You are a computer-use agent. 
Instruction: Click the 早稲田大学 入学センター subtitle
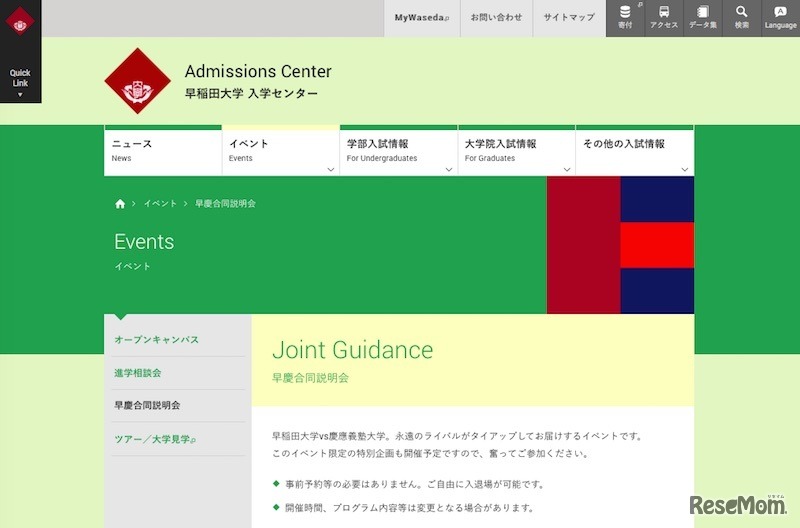tap(251, 93)
